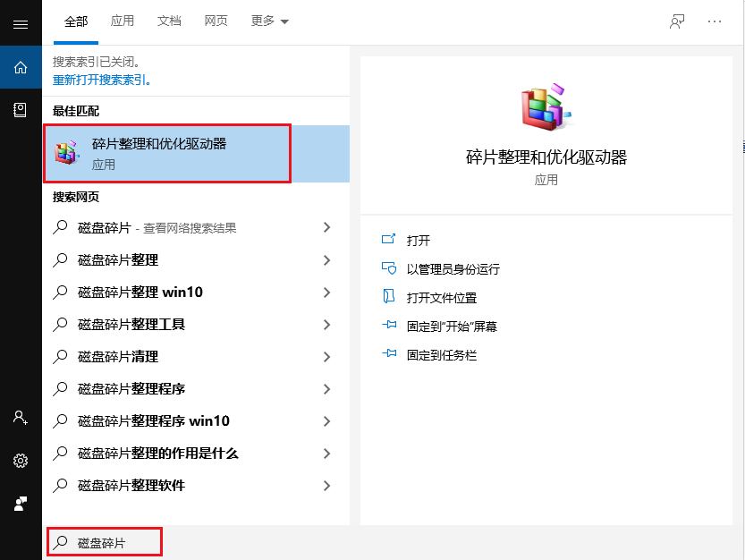The height and width of the screenshot is (560, 745).
Task: Click 以管理员身份运行 in the actions list
Action: click(x=453, y=269)
